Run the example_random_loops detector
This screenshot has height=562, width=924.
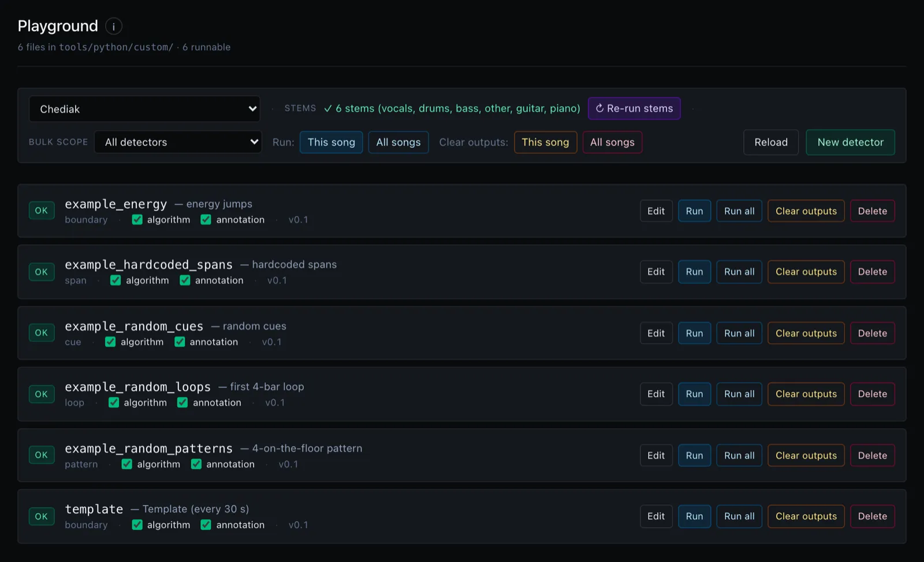pos(695,394)
